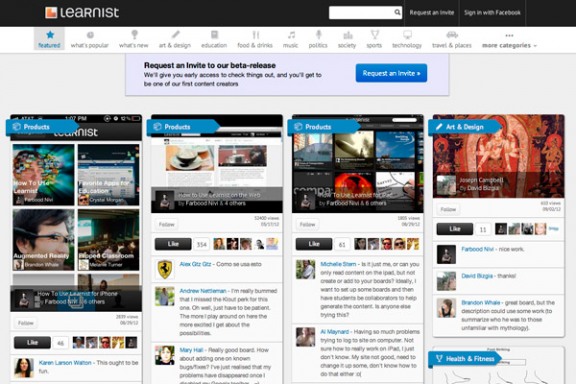Follow the Joseph Campbell board

click(x=448, y=209)
